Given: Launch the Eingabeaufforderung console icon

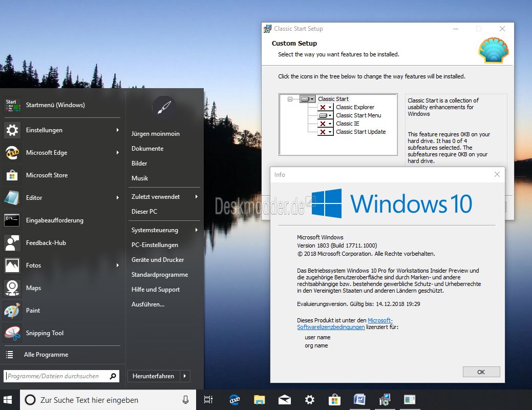Looking at the screenshot, I should pyautogui.click(x=13, y=220).
